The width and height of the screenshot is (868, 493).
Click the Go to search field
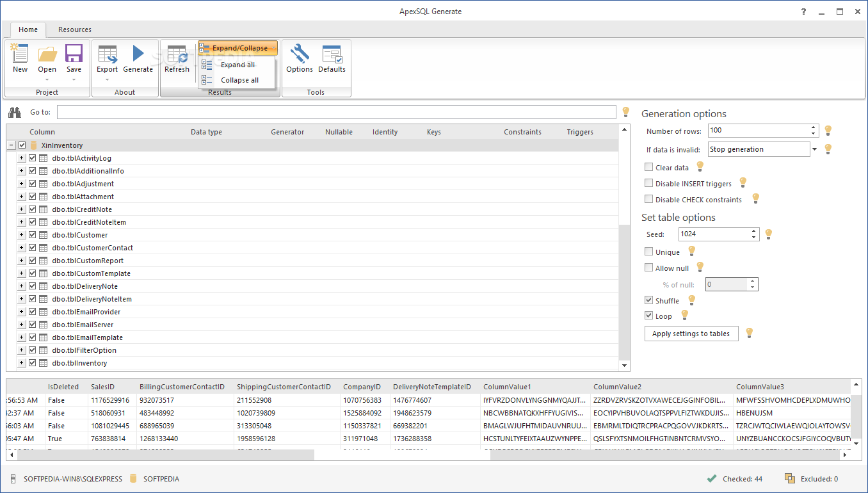pyautogui.click(x=337, y=112)
